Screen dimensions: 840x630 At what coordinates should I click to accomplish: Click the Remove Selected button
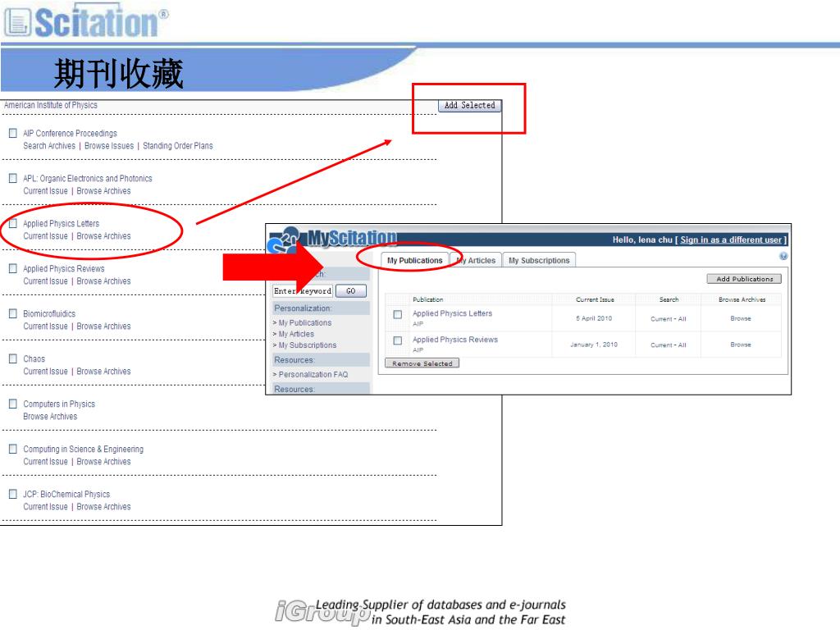(x=422, y=363)
